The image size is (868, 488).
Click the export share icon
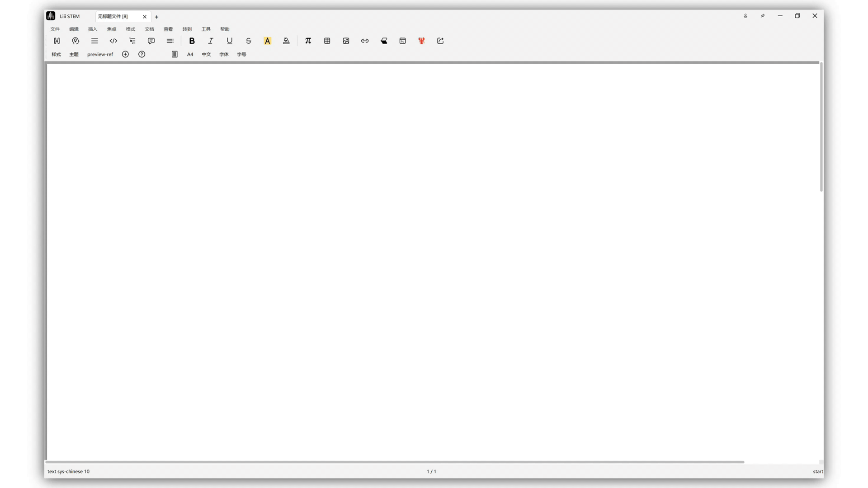tap(440, 41)
